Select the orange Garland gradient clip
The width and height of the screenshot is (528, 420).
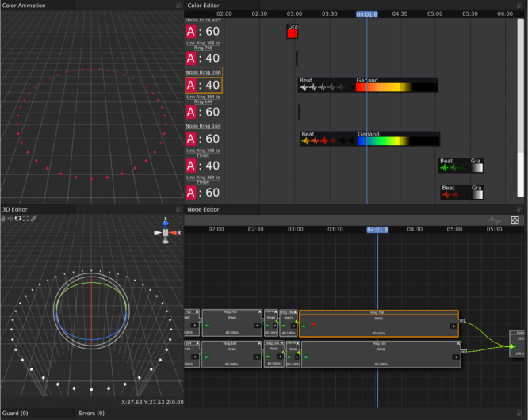387,88
